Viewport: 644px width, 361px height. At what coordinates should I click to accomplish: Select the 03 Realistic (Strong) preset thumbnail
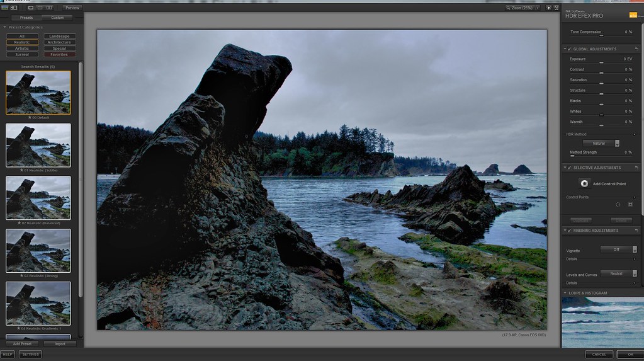pyautogui.click(x=38, y=250)
